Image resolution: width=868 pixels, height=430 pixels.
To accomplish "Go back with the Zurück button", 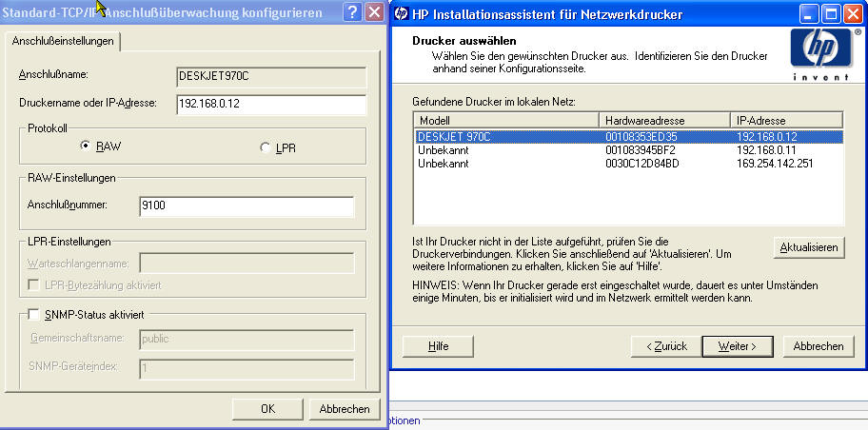I will click(x=666, y=346).
